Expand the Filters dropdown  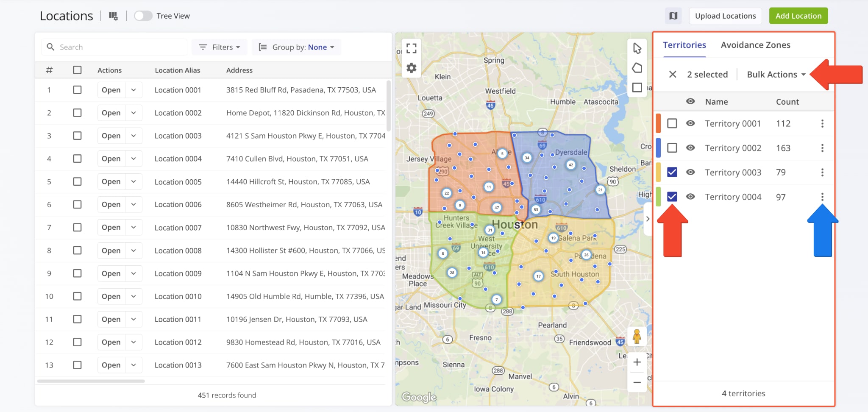pyautogui.click(x=220, y=47)
